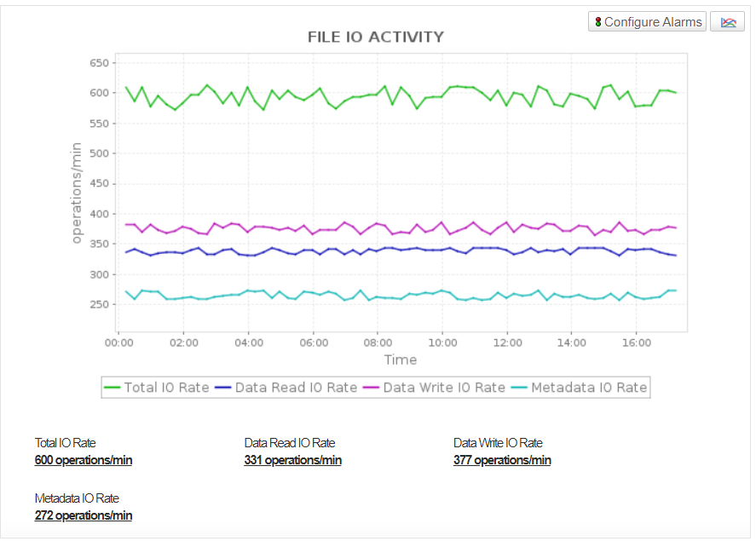Select the Data Read IO Rate legend label

pyautogui.click(x=296, y=388)
